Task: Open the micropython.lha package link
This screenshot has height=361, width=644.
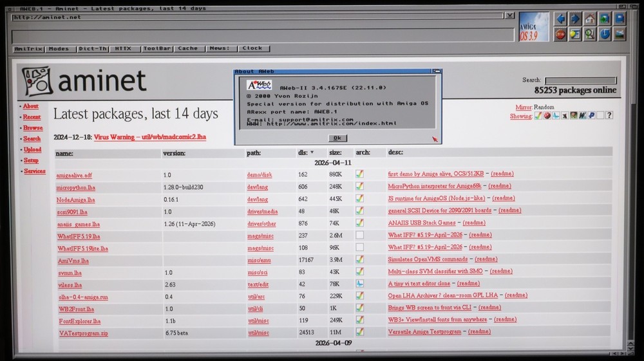Action: click(76, 187)
